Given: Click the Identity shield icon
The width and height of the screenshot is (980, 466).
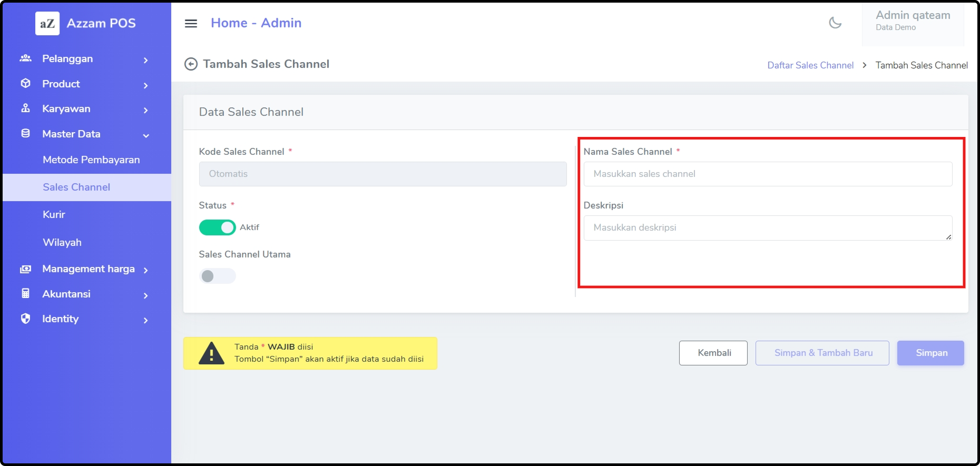Looking at the screenshot, I should [26, 319].
